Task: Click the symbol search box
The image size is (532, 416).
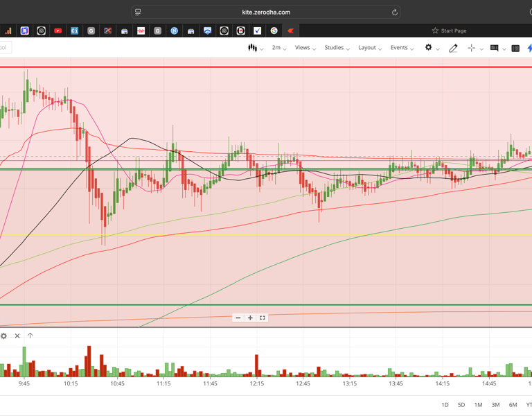Action: pos(6,48)
